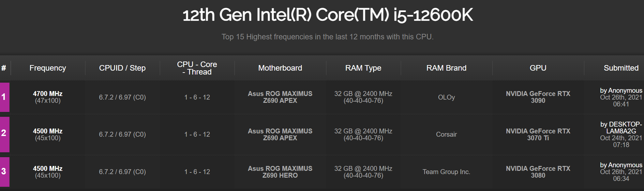The width and height of the screenshot is (644, 191).
Task: Sort by the CPUID / Step column
Action: point(122,68)
